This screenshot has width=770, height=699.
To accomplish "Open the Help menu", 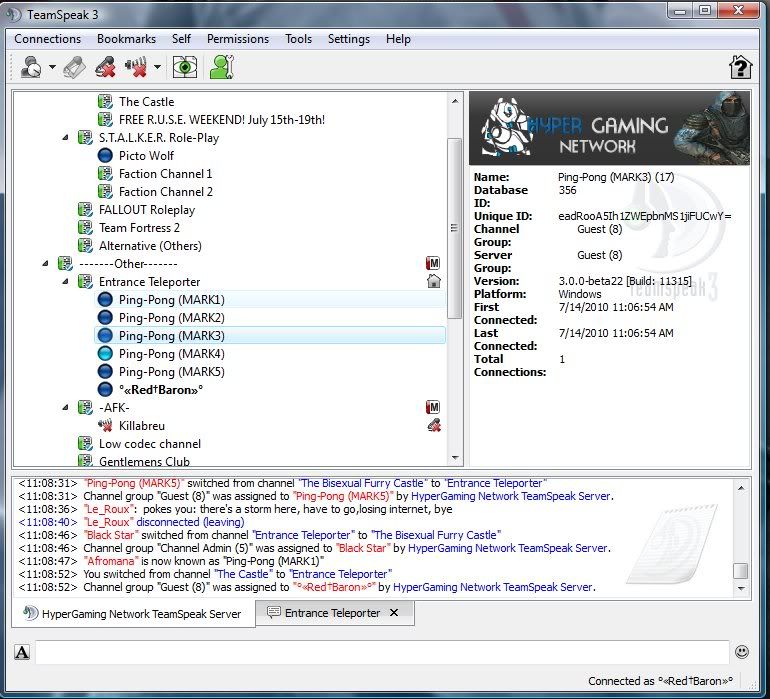I will [398, 39].
